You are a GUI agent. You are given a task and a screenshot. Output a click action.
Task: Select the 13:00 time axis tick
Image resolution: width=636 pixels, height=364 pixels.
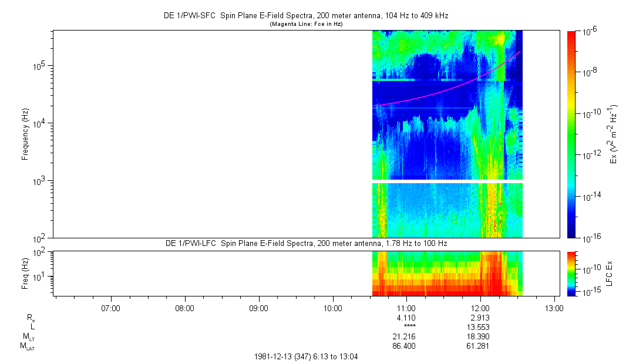pos(554,308)
